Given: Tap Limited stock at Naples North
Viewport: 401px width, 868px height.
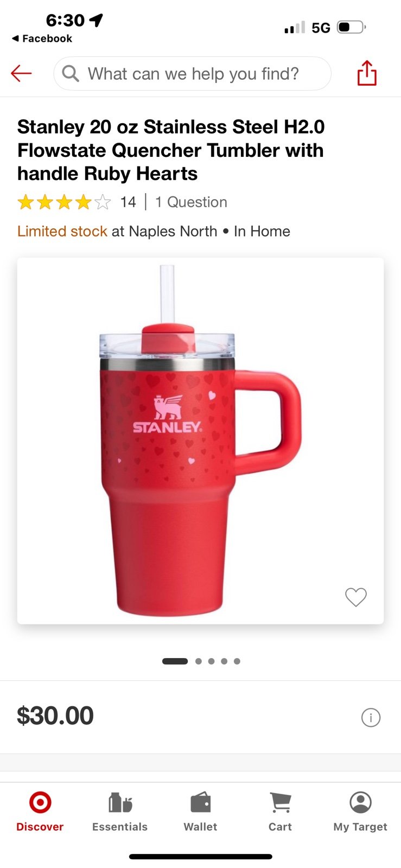Looking at the screenshot, I should [x=117, y=231].
